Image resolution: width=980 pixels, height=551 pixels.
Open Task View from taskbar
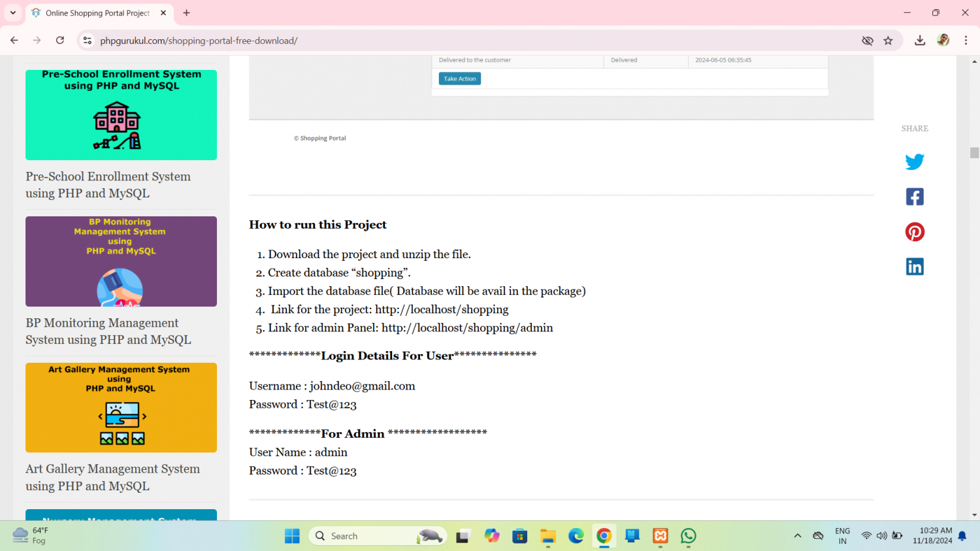(x=463, y=536)
